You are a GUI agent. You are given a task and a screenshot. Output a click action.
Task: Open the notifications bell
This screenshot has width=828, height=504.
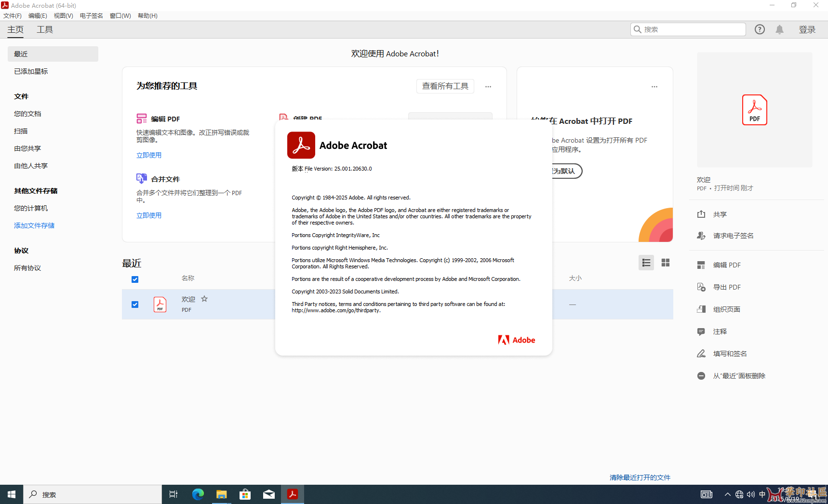tap(779, 29)
